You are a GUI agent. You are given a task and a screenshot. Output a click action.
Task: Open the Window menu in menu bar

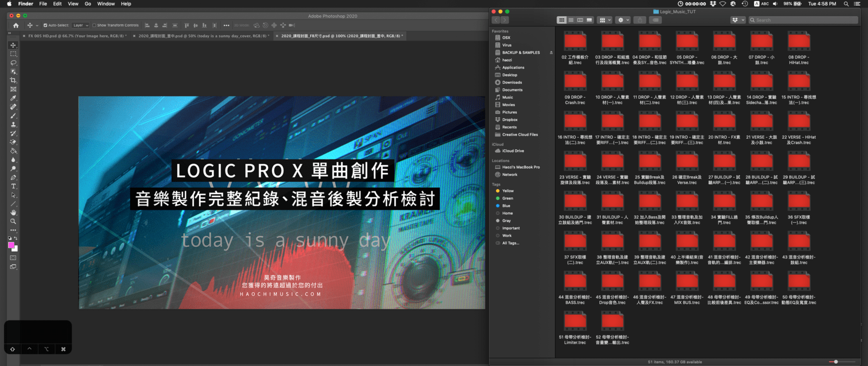[106, 4]
